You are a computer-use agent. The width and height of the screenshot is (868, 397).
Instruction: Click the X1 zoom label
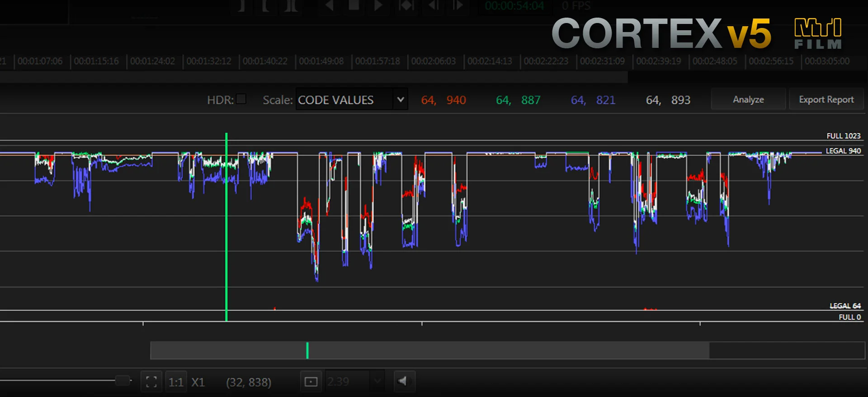[198, 383]
